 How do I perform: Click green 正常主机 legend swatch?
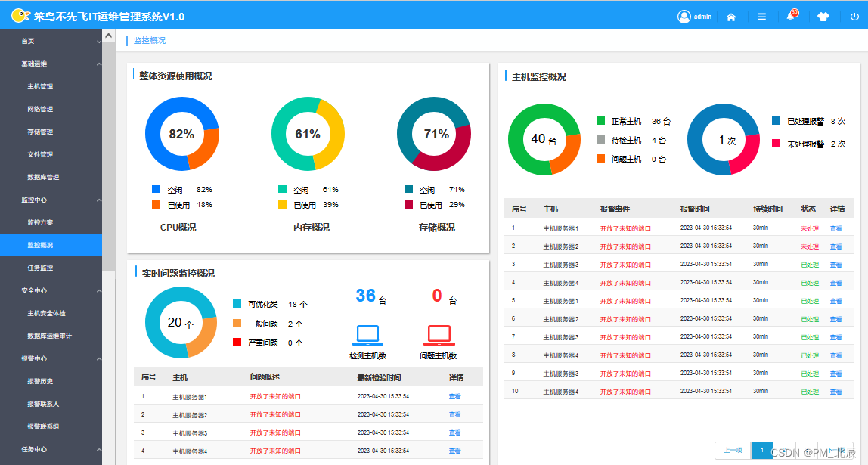pos(600,121)
